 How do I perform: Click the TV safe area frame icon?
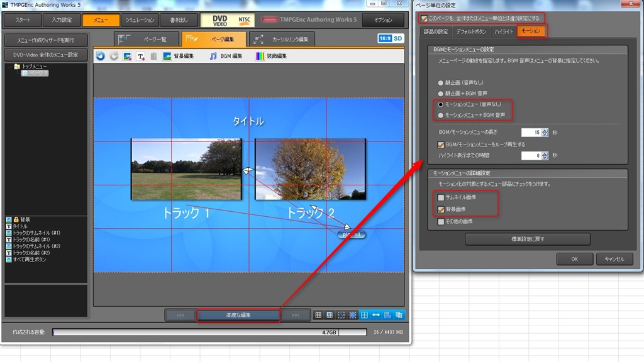(341, 314)
